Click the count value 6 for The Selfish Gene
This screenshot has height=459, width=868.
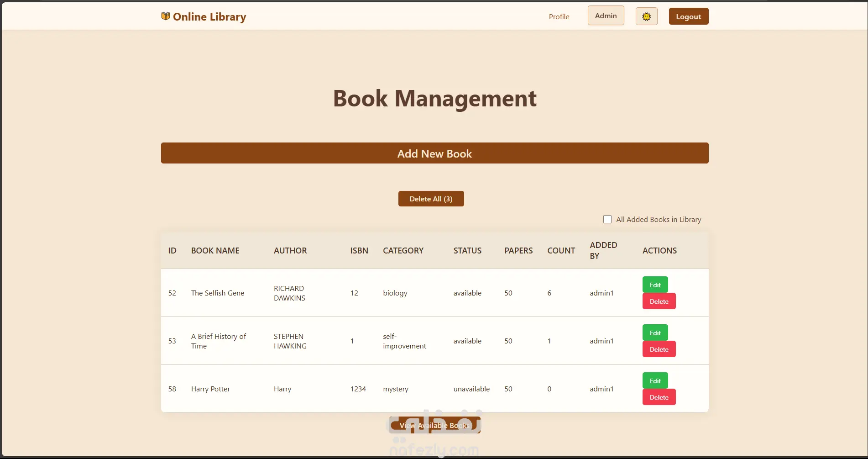(549, 293)
